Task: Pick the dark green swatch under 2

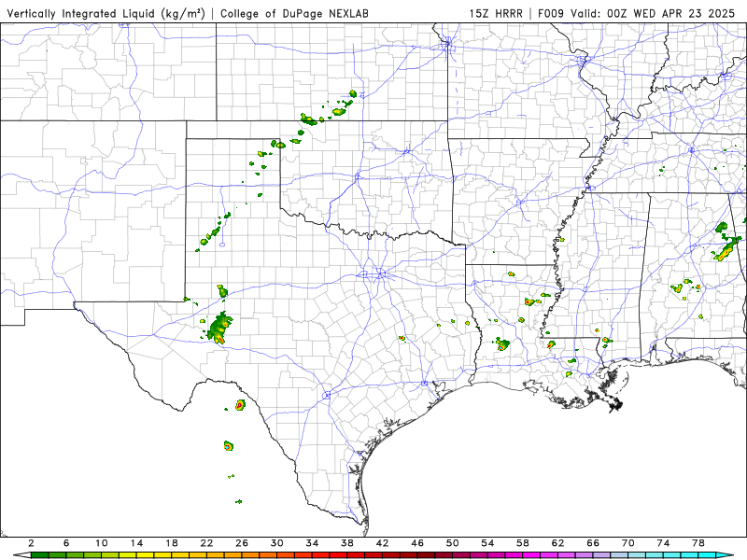Action: tap(40, 555)
